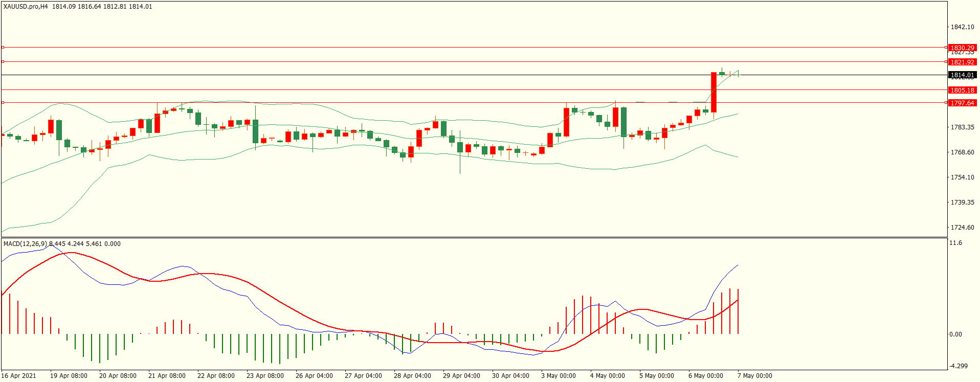Click the 3 May 00:00 time label
This screenshot has height=382, width=980.
click(558, 376)
